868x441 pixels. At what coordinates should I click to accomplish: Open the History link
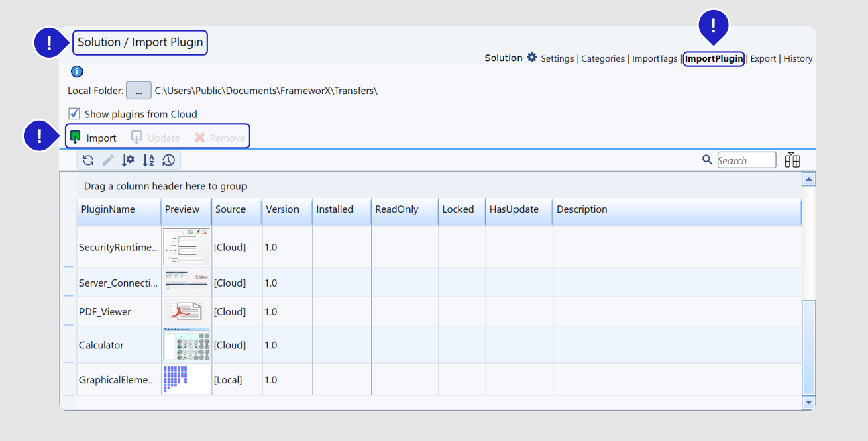coord(798,59)
